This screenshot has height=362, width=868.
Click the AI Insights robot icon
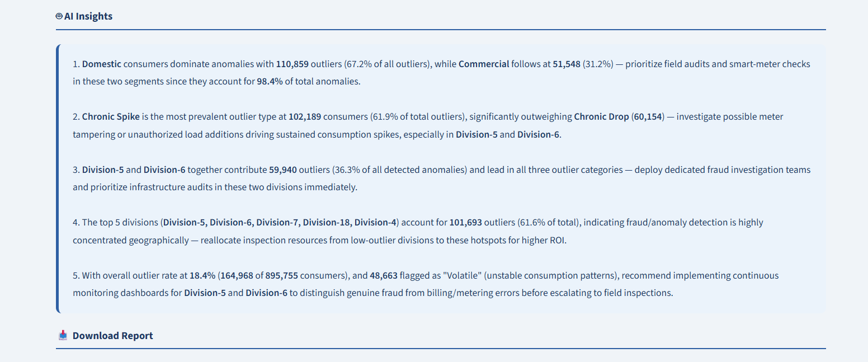click(x=59, y=16)
